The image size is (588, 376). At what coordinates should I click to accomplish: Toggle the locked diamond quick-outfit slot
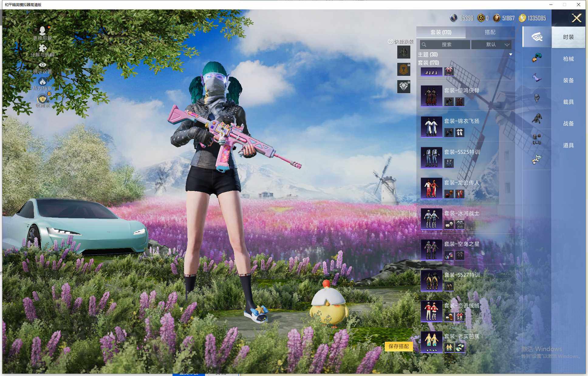click(404, 87)
